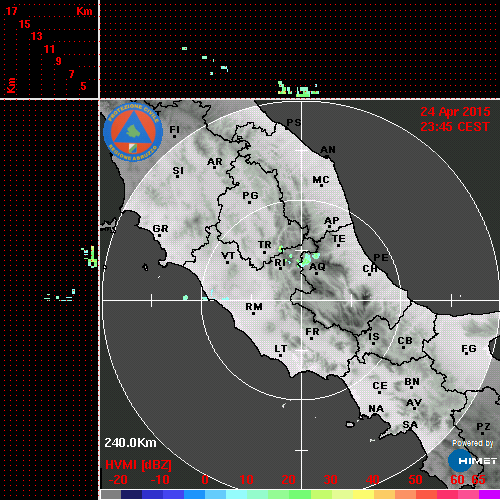
Task: Select the RM city marker
Action: click(254, 314)
